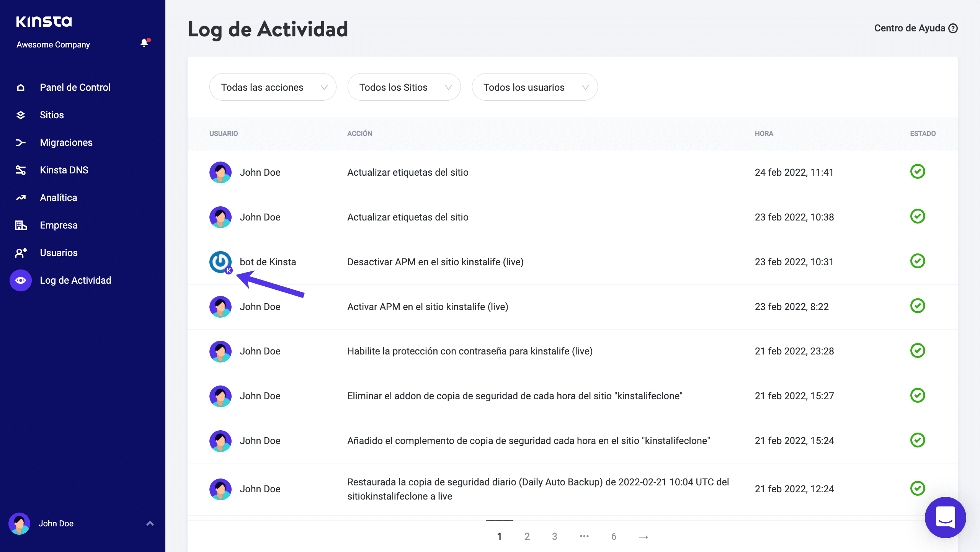Click the Empresa building icon
The height and width of the screenshot is (552, 980).
point(21,225)
